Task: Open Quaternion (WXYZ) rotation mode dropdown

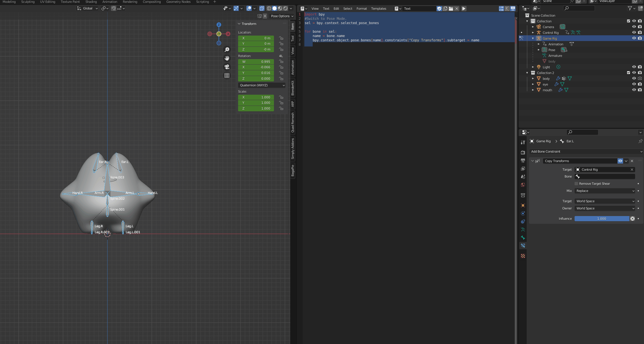Action: point(262,85)
